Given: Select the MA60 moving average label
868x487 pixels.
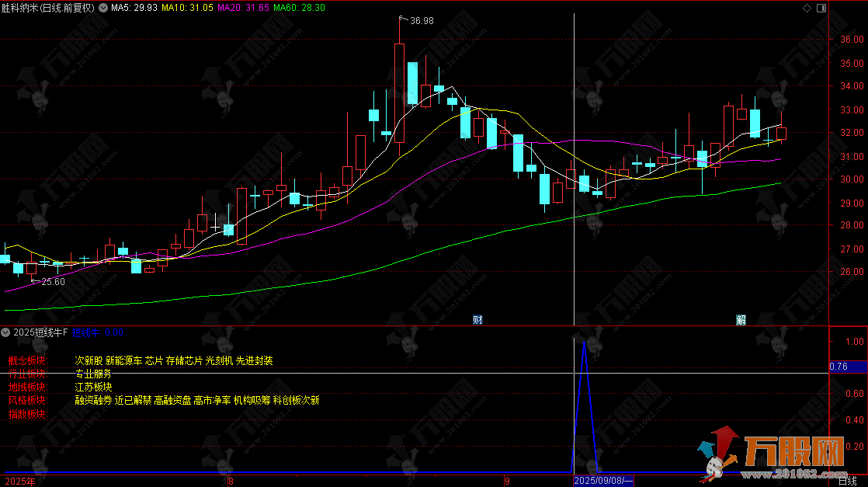Looking at the screenshot, I should click(299, 8).
